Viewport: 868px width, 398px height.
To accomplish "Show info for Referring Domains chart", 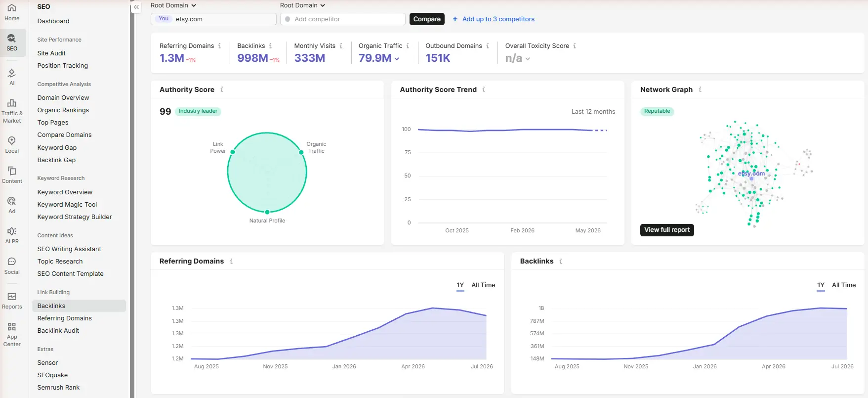I will click(231, 261).
